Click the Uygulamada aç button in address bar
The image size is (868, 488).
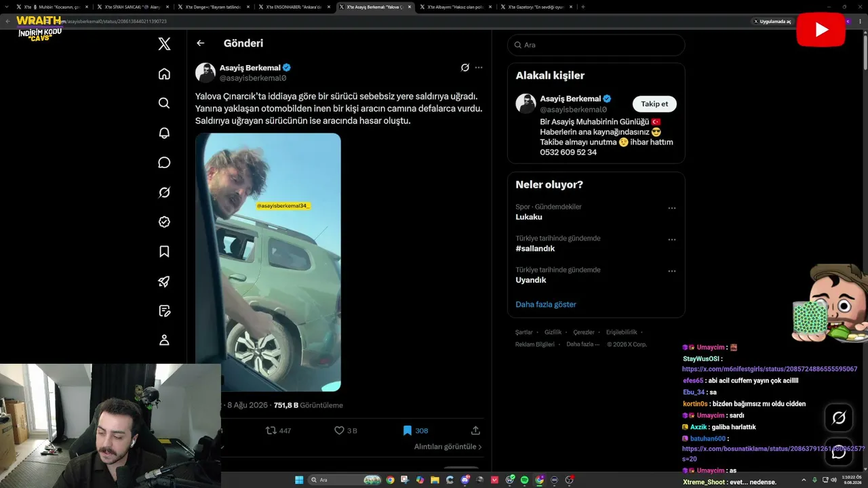pyautogui.click(x=772, y=21)
